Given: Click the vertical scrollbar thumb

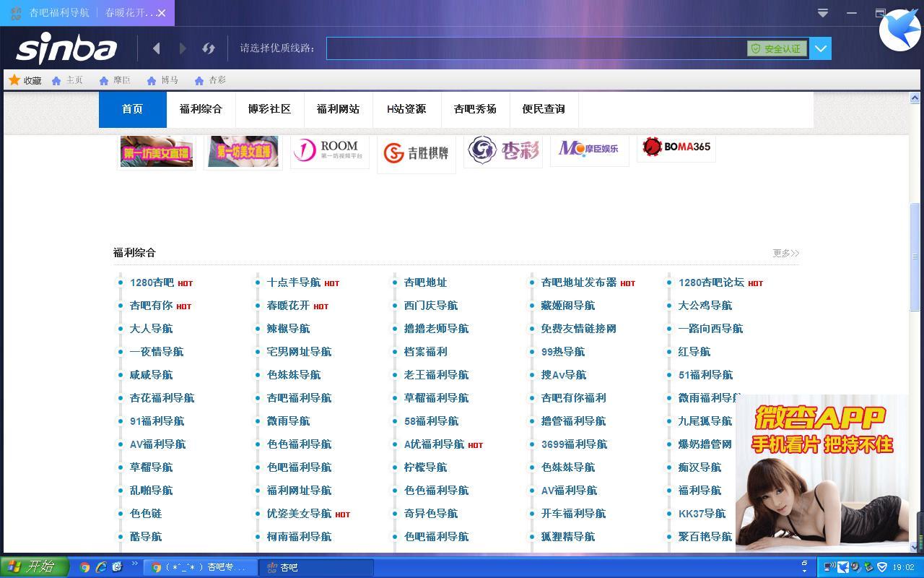Looking at the screenshot, I should coord(915,256).
